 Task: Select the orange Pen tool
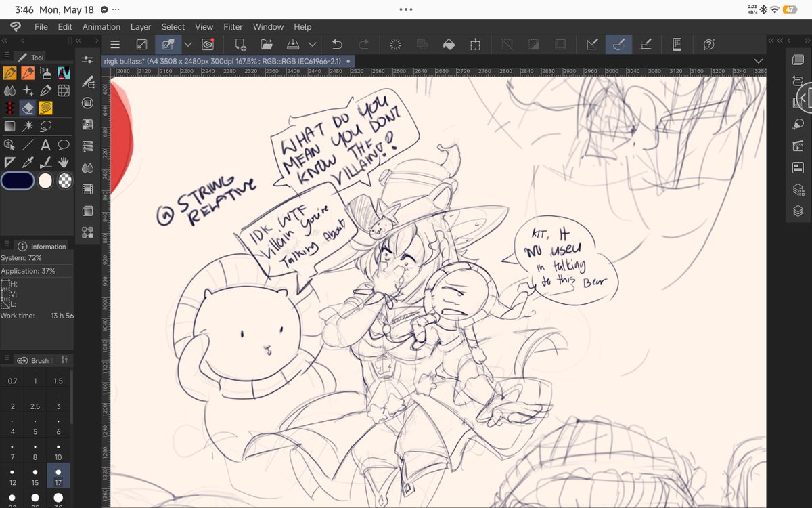[9, 72]
